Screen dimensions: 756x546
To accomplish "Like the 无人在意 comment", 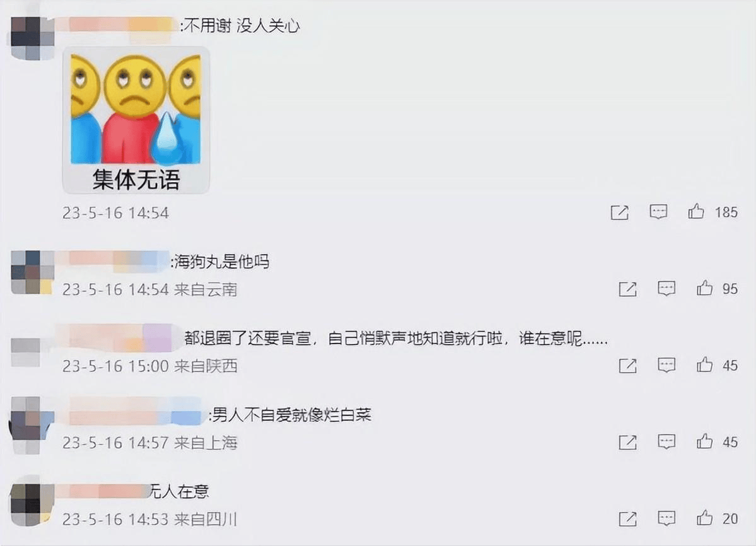I will pos(704,518).
